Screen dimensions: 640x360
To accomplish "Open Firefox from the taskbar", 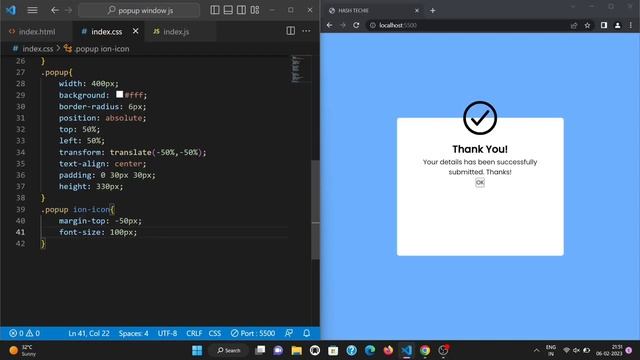I will pyautogui.click(x=388, y=350).
